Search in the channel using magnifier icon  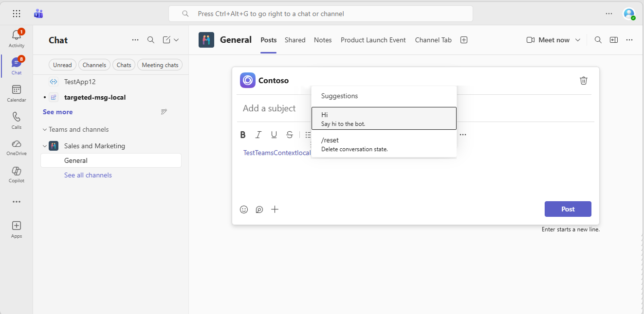[598, 40]
